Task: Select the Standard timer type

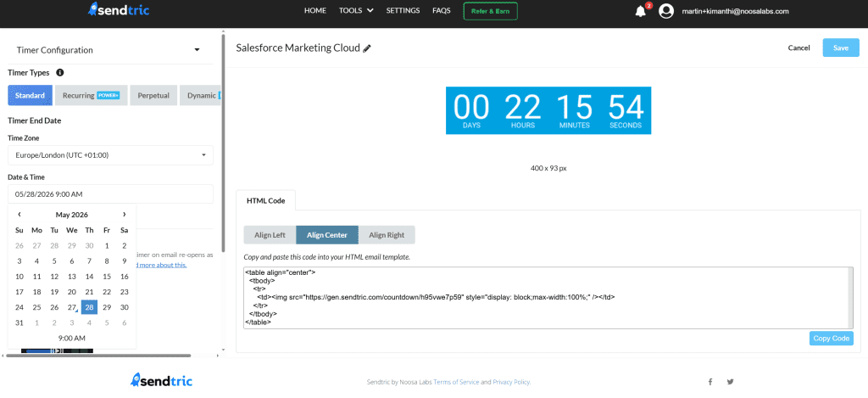Action: pyautogui.click(x=30, y=95)
